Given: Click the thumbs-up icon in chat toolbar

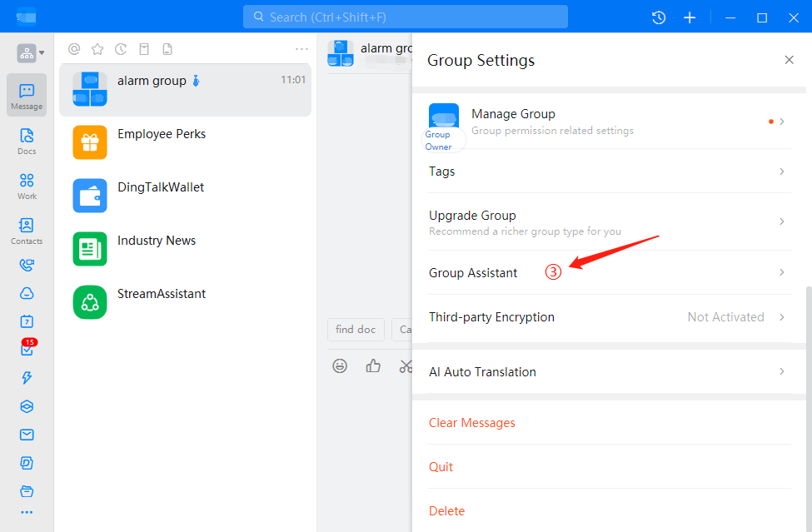Looking at the screenshot, I should tap(373, 365).
